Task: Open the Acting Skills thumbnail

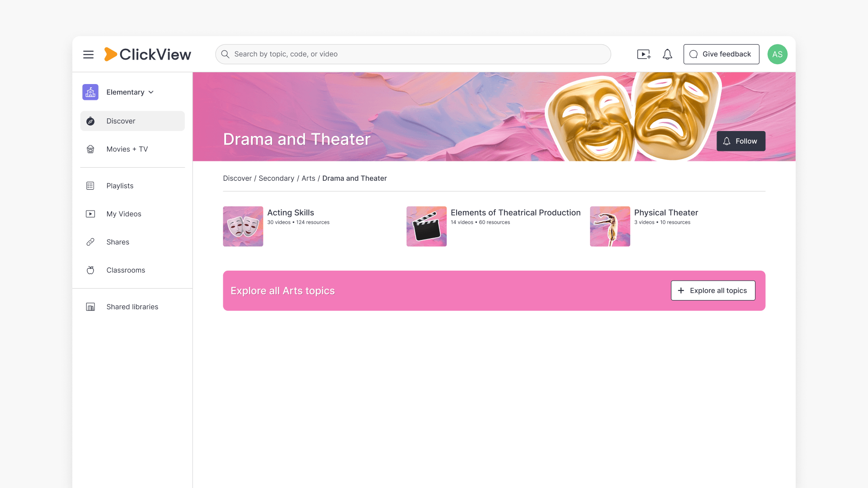Action: 243,226
